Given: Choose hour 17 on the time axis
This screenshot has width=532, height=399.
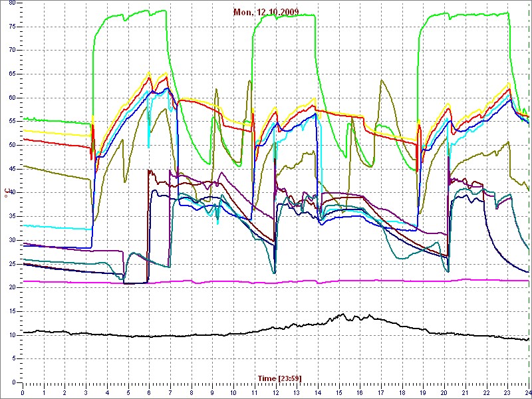Looking at the screenshot, I should [381, 393].
